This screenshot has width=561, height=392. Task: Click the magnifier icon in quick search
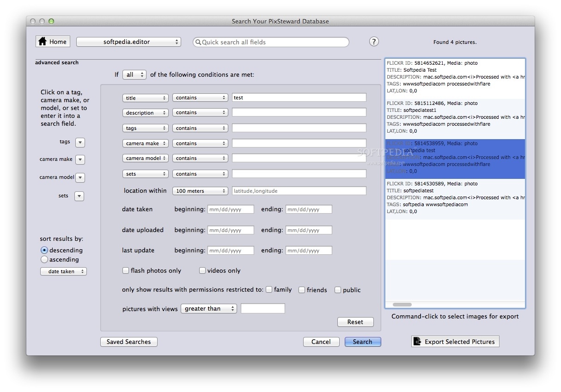pos(198,42)
